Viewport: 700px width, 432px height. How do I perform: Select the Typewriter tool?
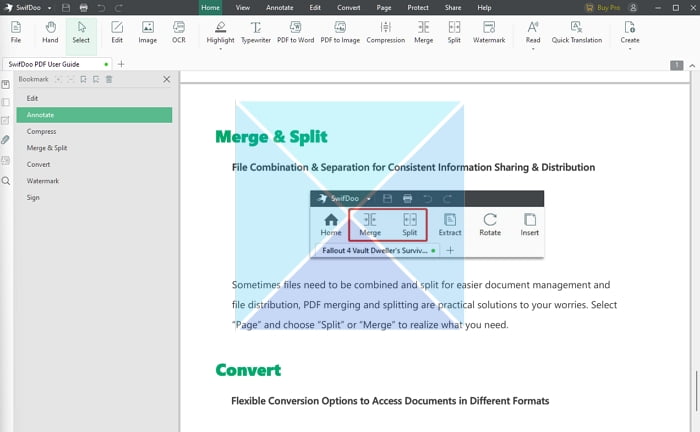[x=256, y=33]
